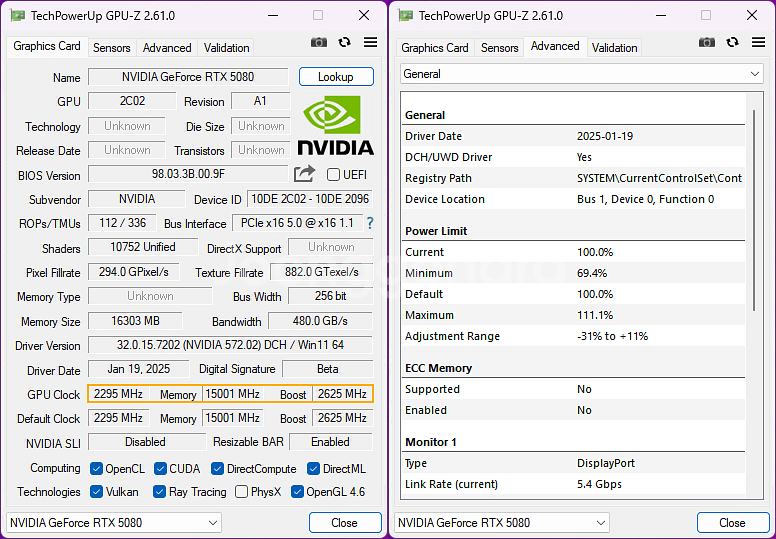776x539 pixels.
Task: Click refresh icon in right GPU-Z window
Action: pyautogui.click(x=732, y=43)
